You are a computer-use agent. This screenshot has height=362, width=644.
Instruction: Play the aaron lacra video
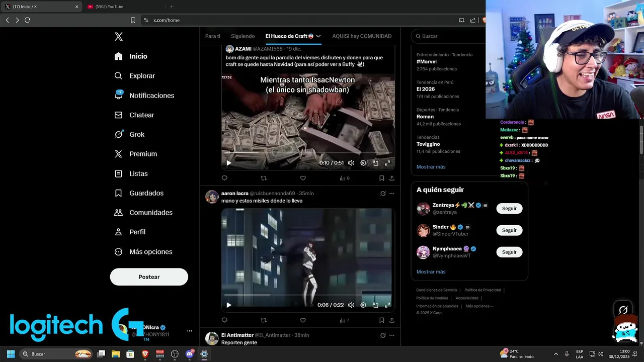229,305
